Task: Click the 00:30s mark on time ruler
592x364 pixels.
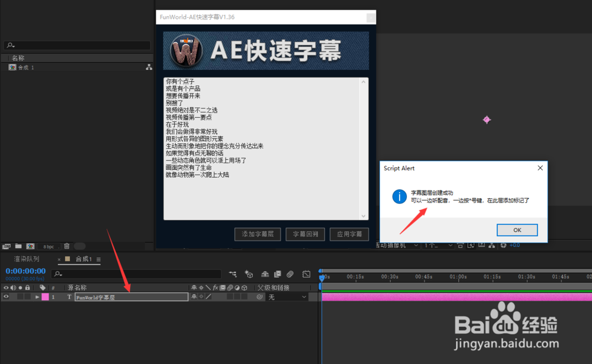Action: tap(390, 277)
